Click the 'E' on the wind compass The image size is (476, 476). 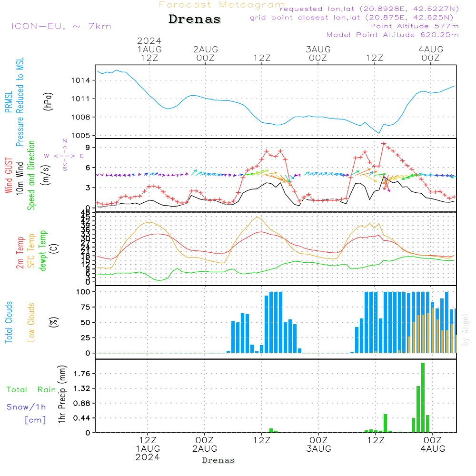pos(82,156)
